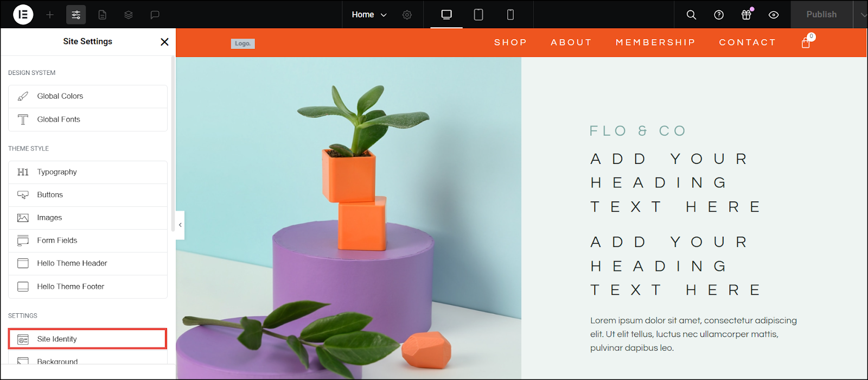
Task: Click the DESIGN SYSTEM section label
Action: tap(31, 73)
